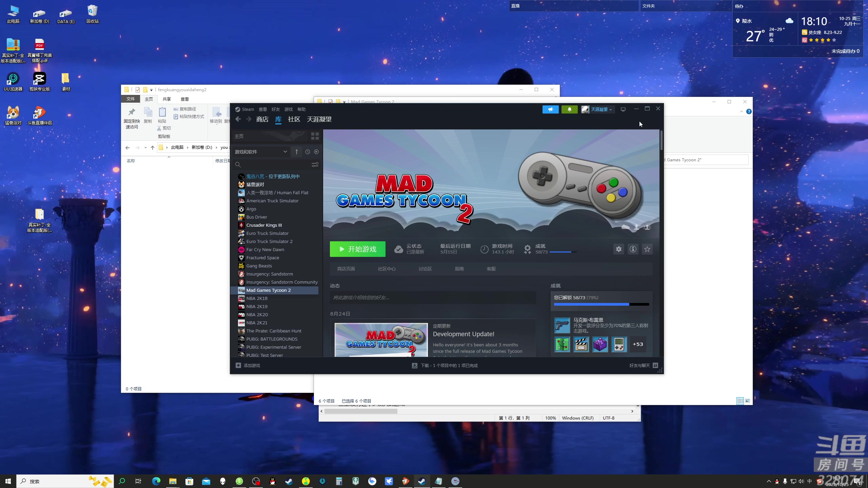Viewport: 868px width, 488px height.
Task: Switch library to grid view icon
Action: pyautogui.click(x=315, y=136)
